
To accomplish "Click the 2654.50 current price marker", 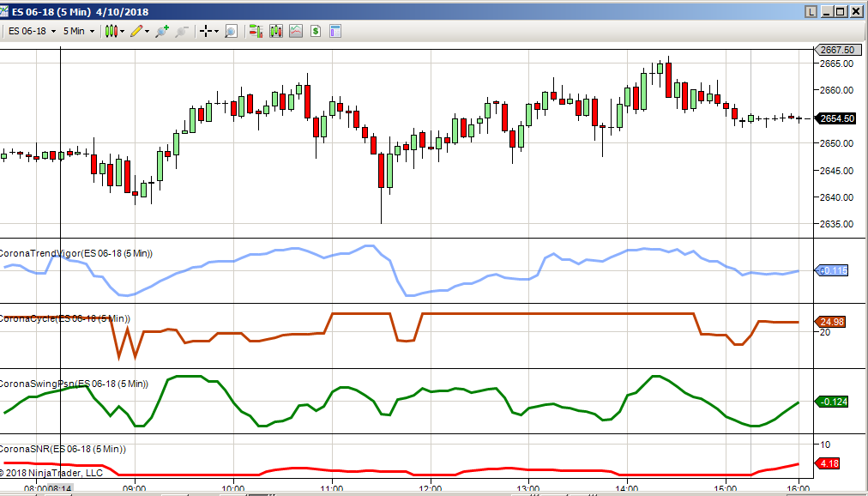I will 835,118.
